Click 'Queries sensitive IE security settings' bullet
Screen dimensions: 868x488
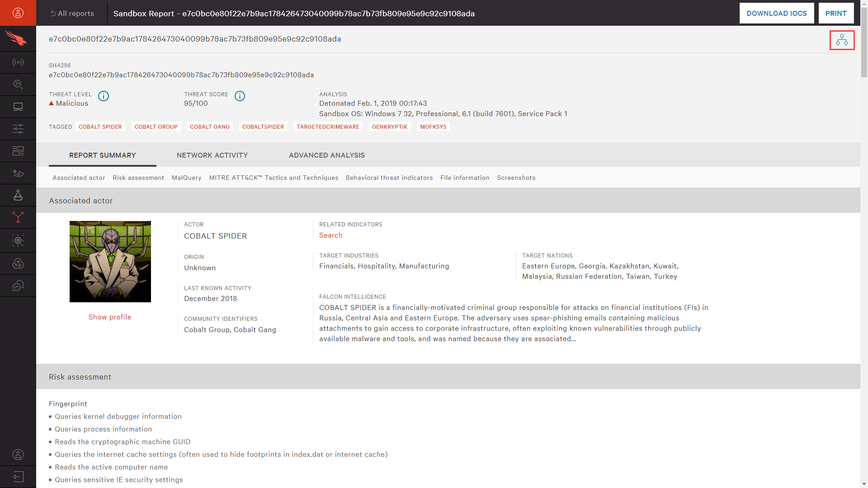tap(119, 480)
